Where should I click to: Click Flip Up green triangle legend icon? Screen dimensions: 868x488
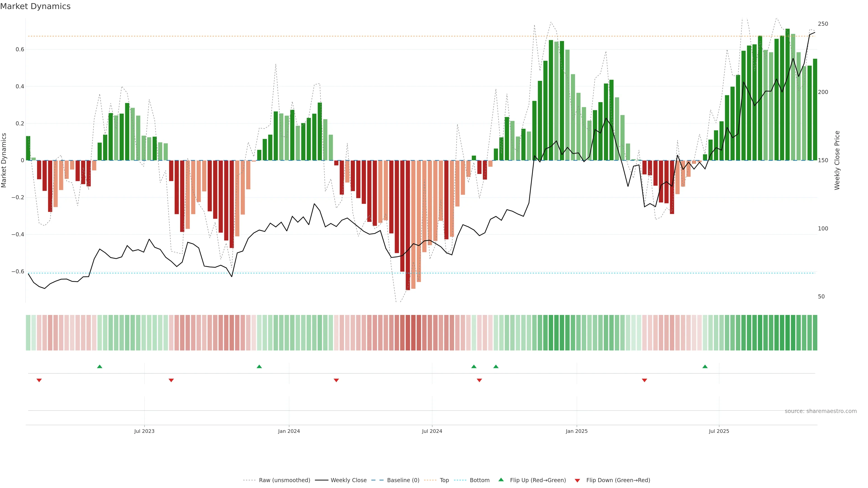point(501,480)
